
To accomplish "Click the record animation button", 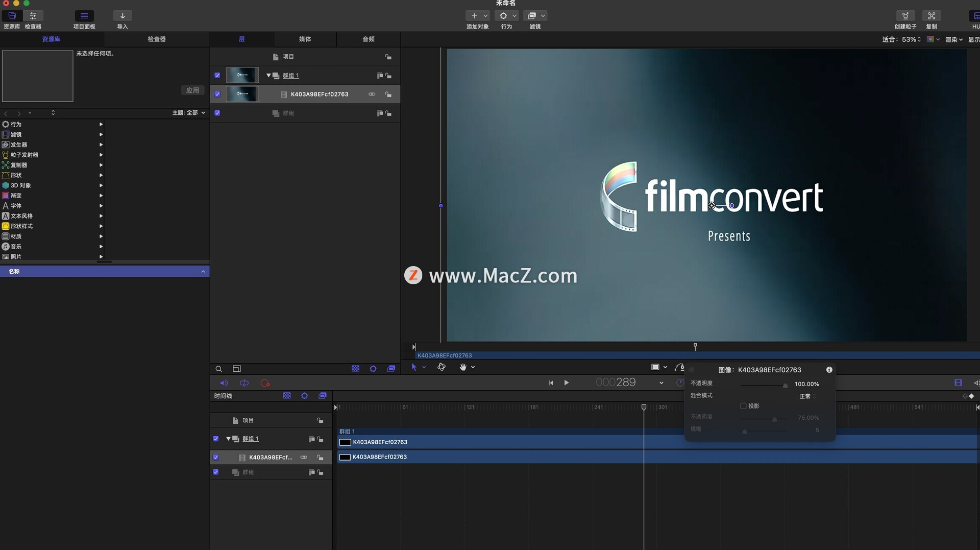I will tap(265, 383).
